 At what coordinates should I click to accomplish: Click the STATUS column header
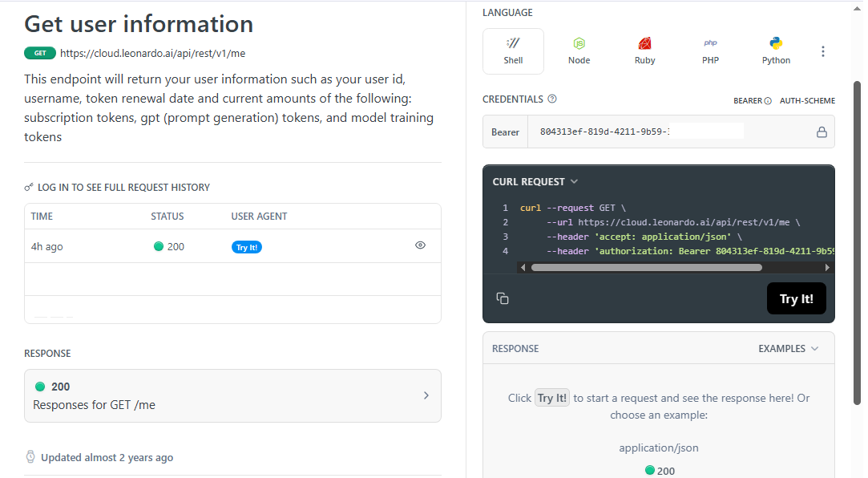click(x=168, y=216)
